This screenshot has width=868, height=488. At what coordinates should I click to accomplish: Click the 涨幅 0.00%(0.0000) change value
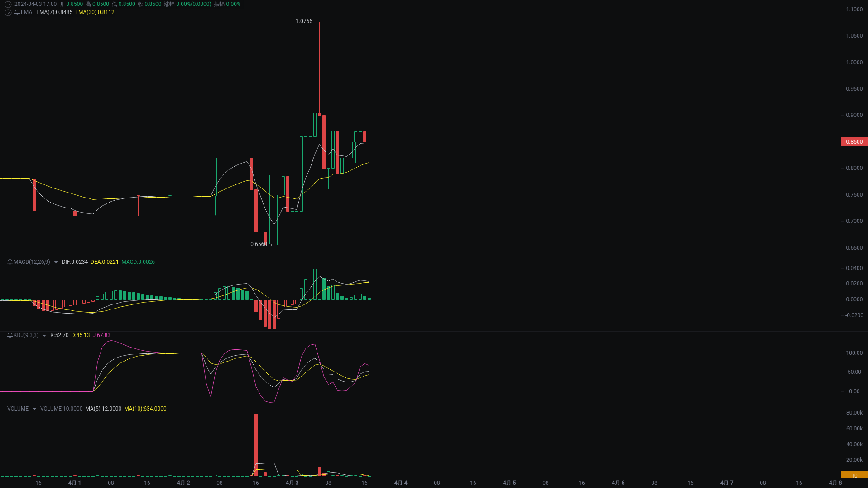[187, 4]
